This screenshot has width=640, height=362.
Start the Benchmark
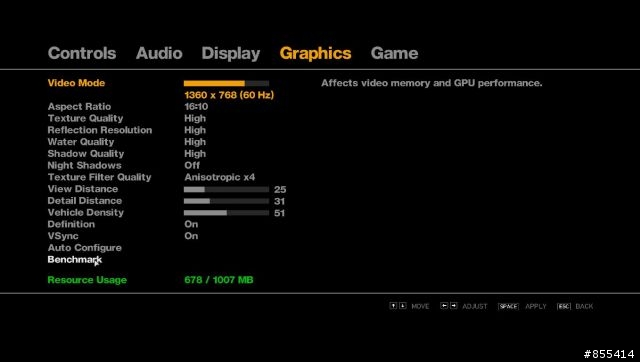point(75,260)
